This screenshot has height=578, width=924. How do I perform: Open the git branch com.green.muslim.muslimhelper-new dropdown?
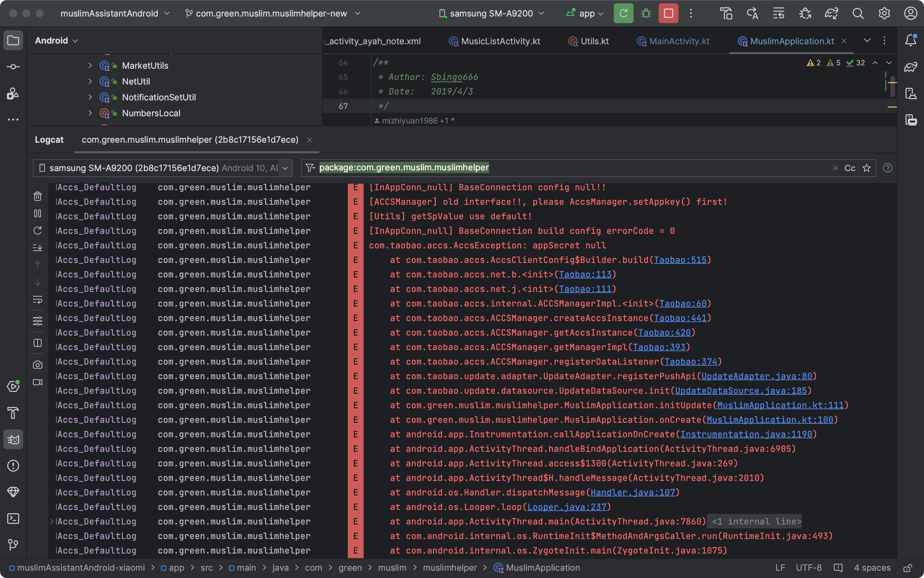click(x=273, y=14)
